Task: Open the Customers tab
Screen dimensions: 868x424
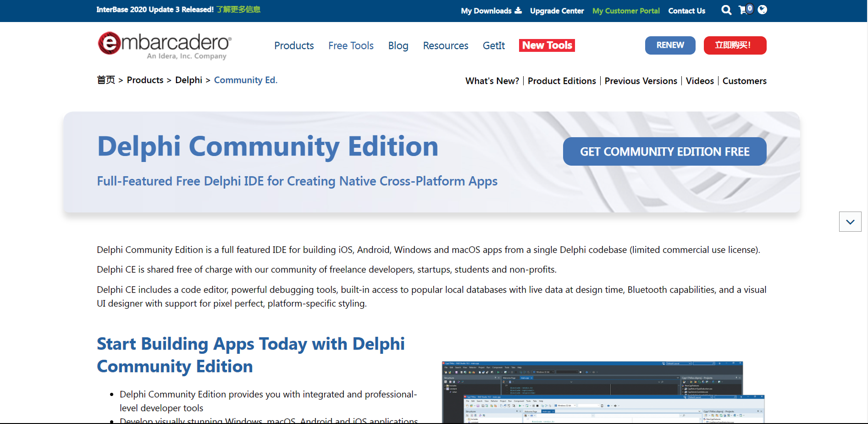Action: coord(744,81)
